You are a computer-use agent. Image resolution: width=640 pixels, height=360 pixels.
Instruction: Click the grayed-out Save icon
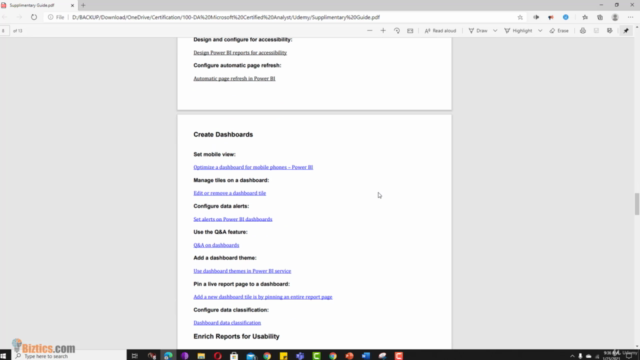point(596,31)
